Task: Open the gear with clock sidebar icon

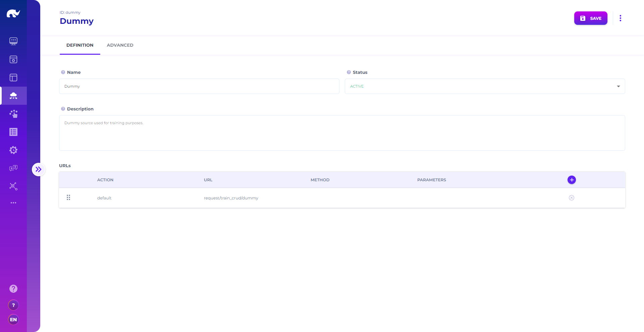Action: pos(13,150)
